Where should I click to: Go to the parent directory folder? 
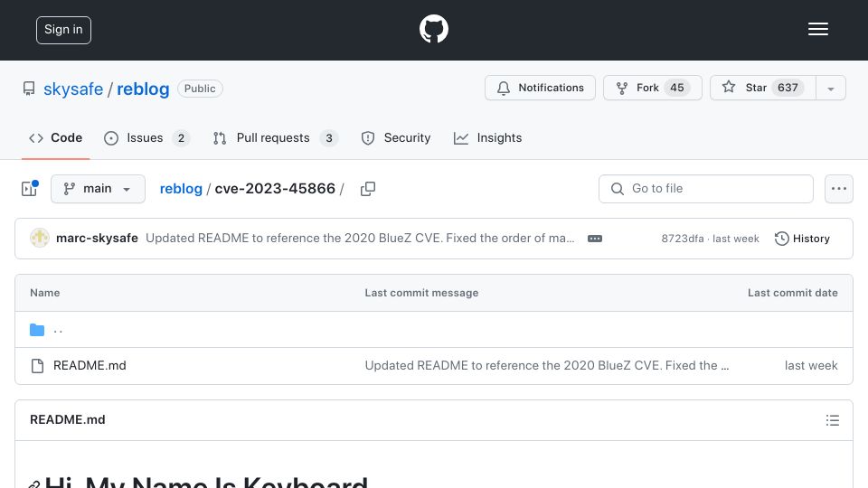tap(58, 331)
